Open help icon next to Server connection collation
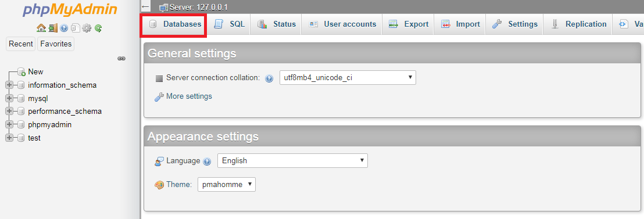 click(270, 78)
